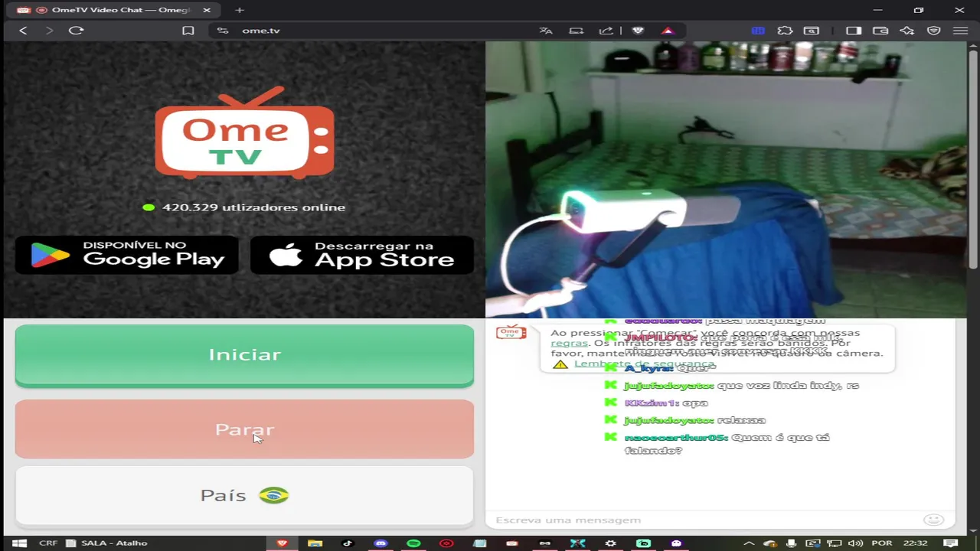The image size is (980, 551).
Task: Open the País country selector
Action: (x=244, y=496)
